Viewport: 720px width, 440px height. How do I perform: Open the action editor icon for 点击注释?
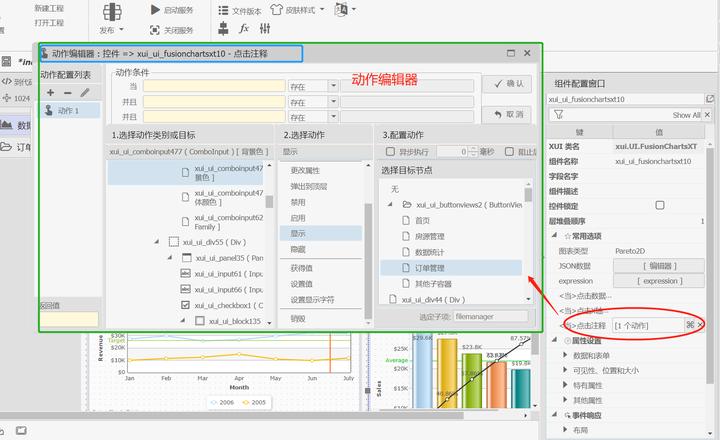click(x=690, y=325)
